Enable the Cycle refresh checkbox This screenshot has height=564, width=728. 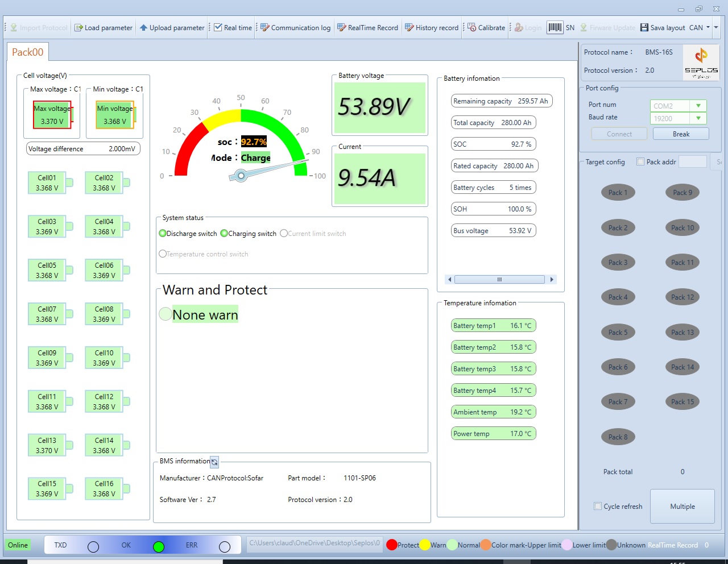598,506
